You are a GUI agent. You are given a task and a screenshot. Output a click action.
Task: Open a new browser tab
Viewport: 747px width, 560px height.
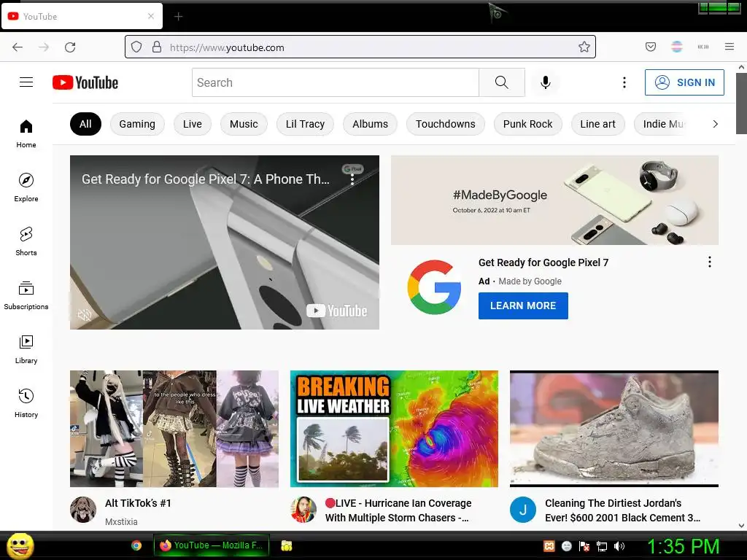[178, 17]
